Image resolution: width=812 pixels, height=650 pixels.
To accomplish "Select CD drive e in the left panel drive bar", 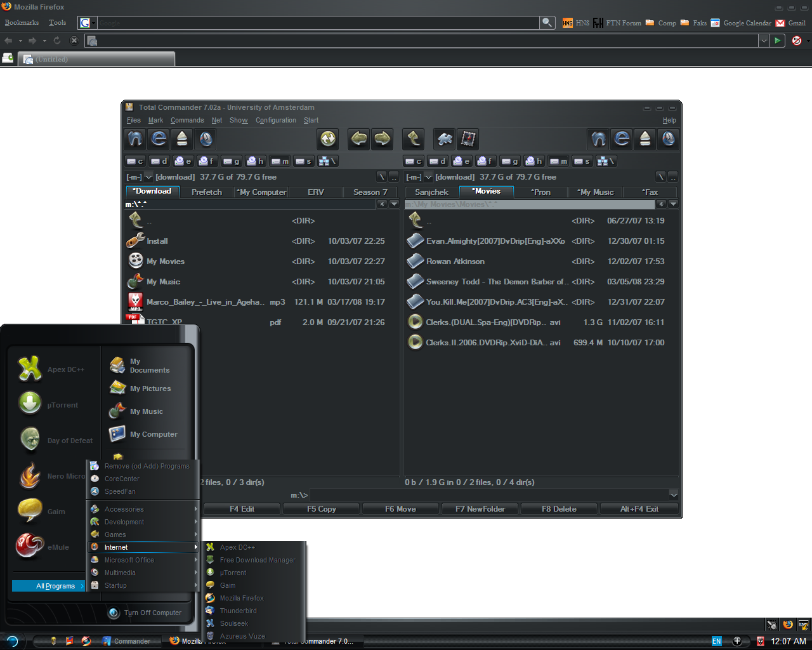I will point(183,161).
